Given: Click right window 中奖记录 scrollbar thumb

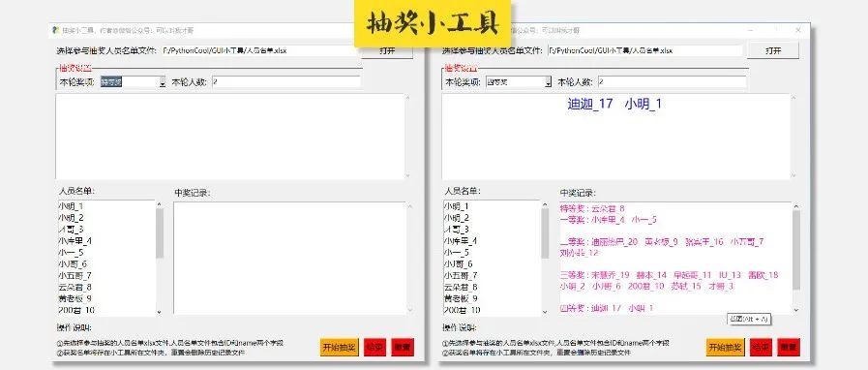Looking at the screenshot, I should 796,250.
